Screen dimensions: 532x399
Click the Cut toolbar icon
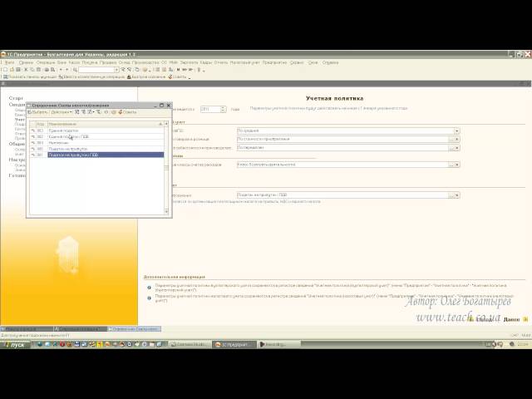pos(26,70)
